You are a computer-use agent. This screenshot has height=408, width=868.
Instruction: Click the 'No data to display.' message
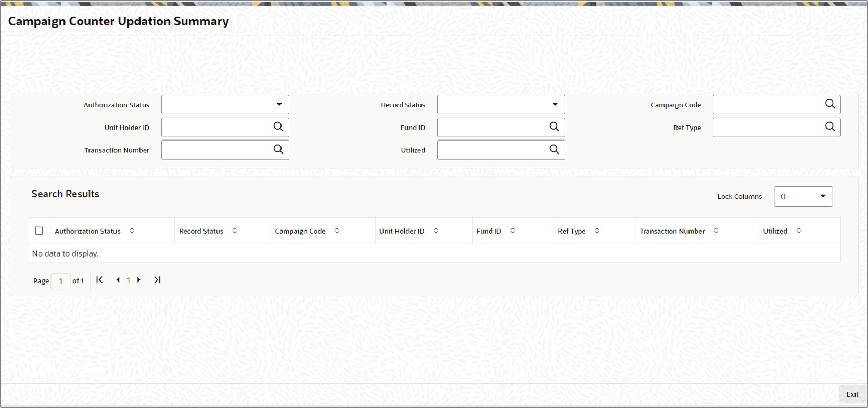coord(65,253)
